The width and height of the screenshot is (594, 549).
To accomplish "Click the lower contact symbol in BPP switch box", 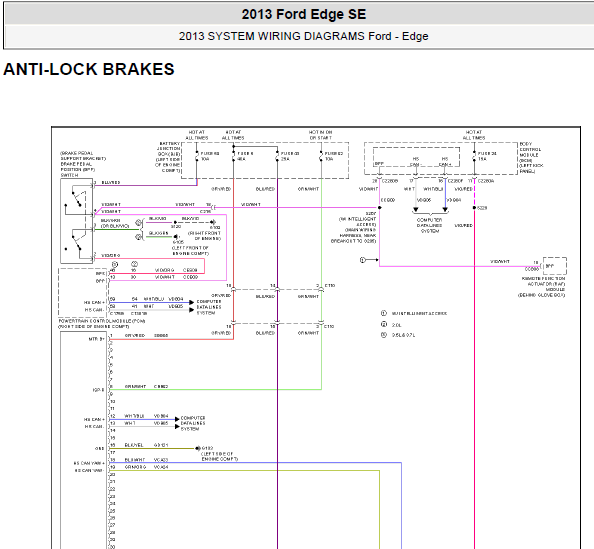I will [76, 242].
